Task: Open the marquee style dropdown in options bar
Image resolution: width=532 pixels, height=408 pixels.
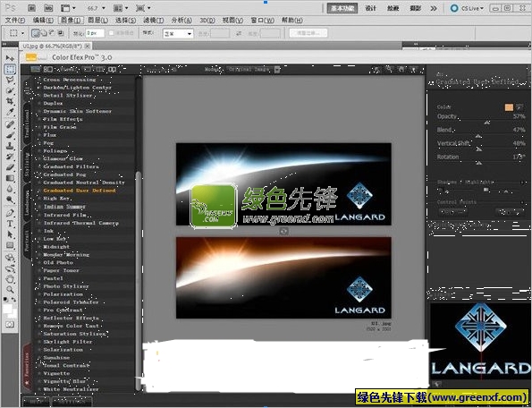Action: [178, 33]
